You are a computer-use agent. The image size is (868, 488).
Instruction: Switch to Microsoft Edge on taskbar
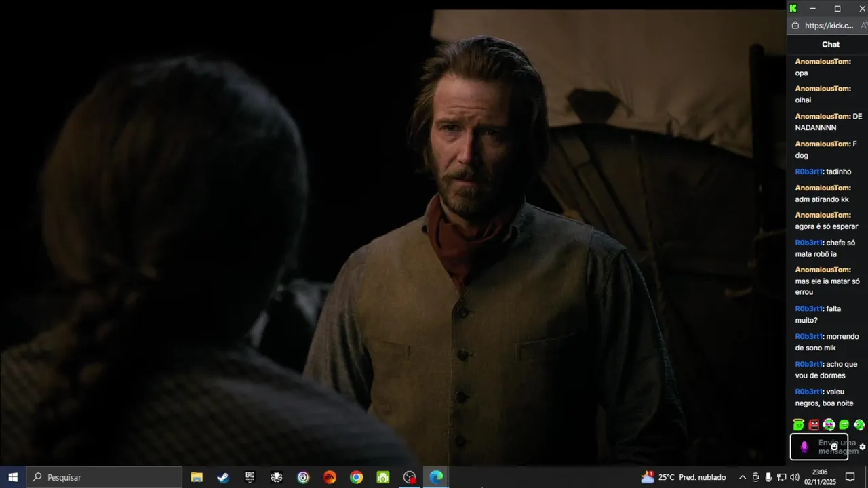pyautogui.click(x=436, y=477)
